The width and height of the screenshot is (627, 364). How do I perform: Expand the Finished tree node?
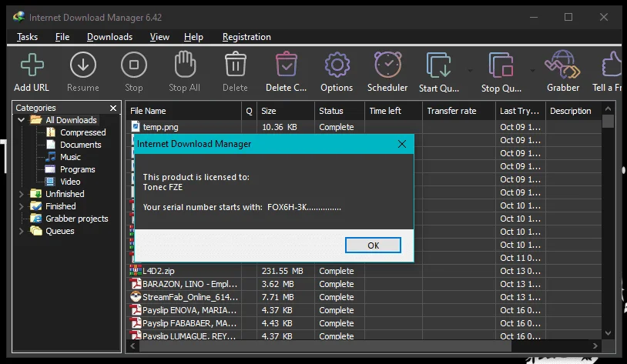[x=22, y=206]
